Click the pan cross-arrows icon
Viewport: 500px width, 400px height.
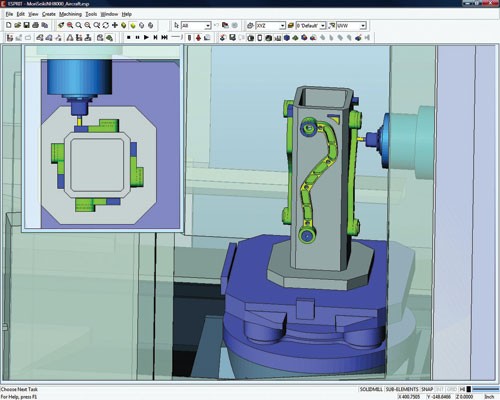click(x=115, y=25)
